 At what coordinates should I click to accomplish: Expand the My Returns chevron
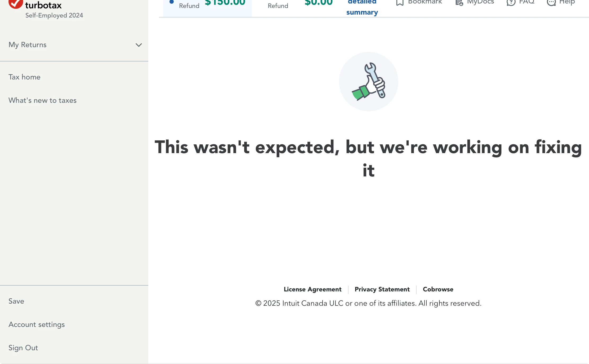[x=139, y=45]
